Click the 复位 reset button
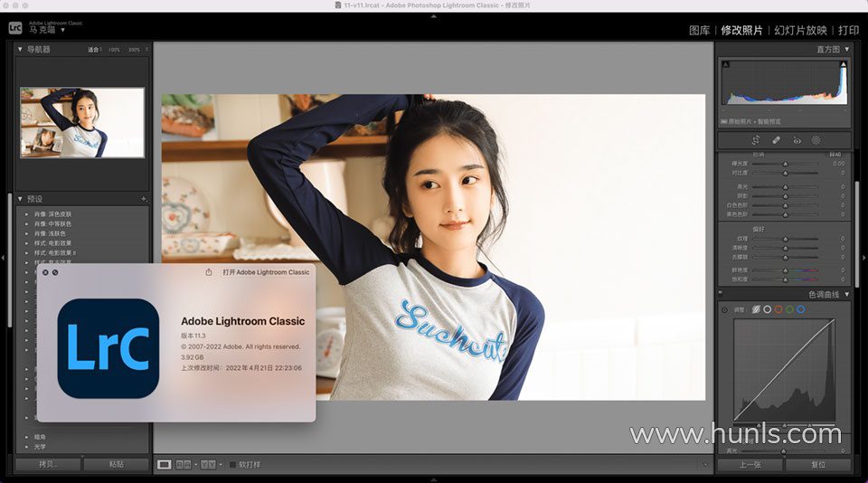This screenshot has height=483, width=868. (819, 465)
